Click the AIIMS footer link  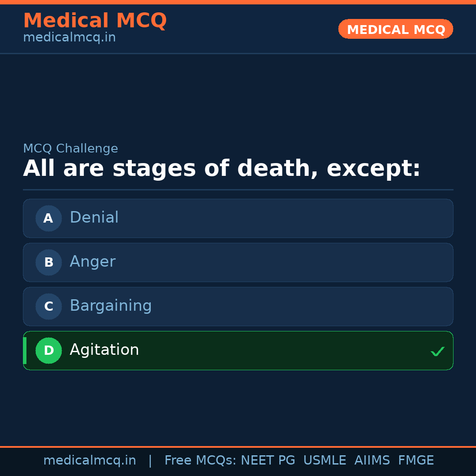coord(372,460)
